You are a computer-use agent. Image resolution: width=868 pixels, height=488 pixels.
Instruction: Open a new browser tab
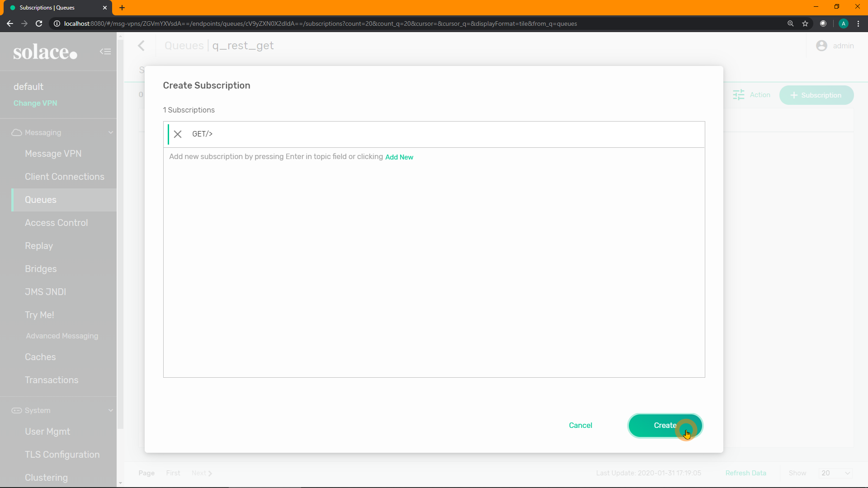[x=122, y=8]
